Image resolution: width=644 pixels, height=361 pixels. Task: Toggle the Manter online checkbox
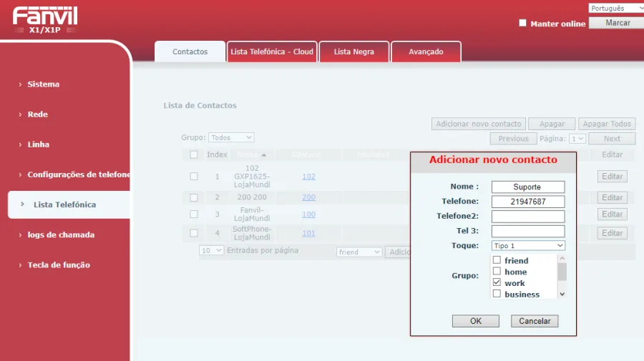click(522, 23)
